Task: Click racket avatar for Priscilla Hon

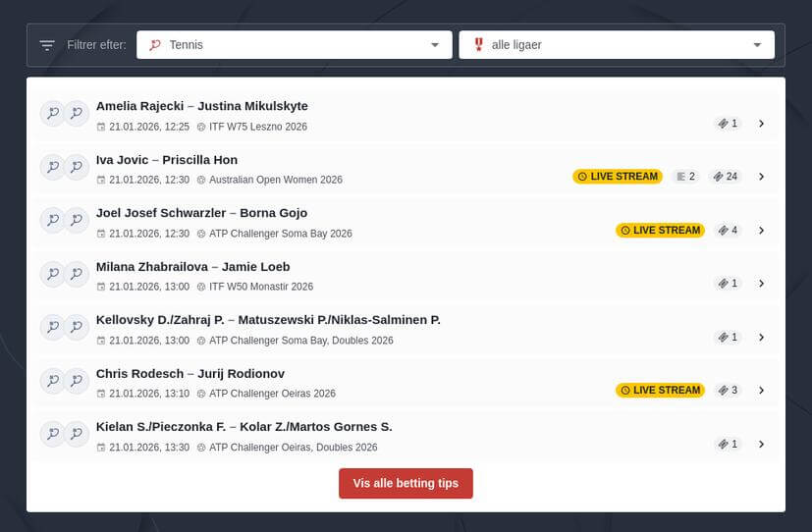Action: point(77,167)
